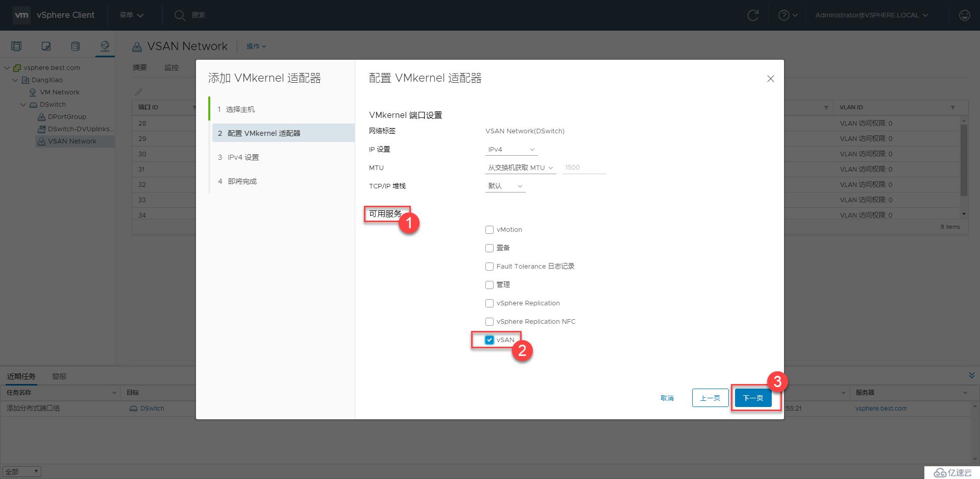Click the DangXiao datacenter icon
This screenshot has width=980, height=479.
pyautogui.click(x=26, y=80)
